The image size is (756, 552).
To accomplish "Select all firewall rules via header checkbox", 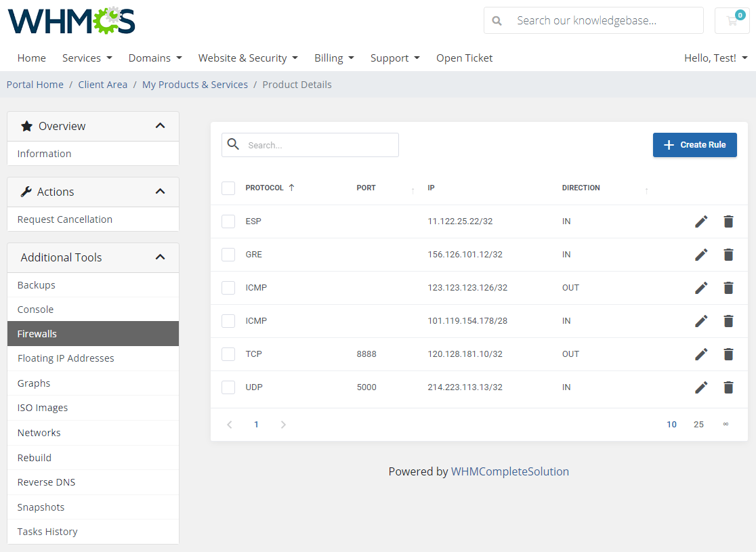I will (x=228, y=188).
